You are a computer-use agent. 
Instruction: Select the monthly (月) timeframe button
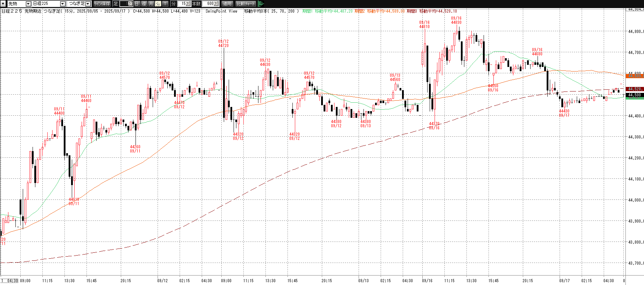(x=151, y=4)
